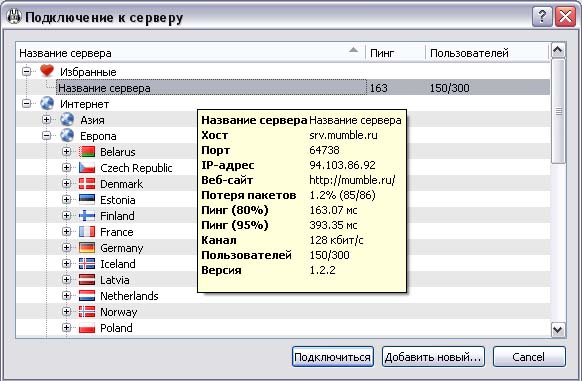Sort by the Пользователей column header

point(487,53)
